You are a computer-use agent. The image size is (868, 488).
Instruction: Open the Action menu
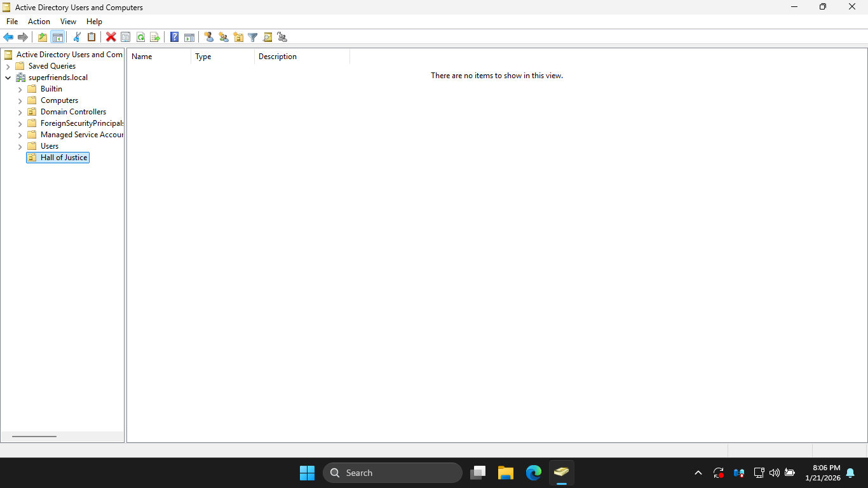(39, 22)
